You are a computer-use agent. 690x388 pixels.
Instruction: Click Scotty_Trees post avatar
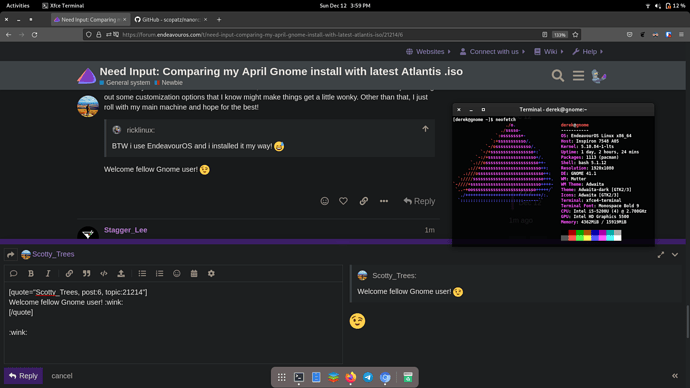88,106
